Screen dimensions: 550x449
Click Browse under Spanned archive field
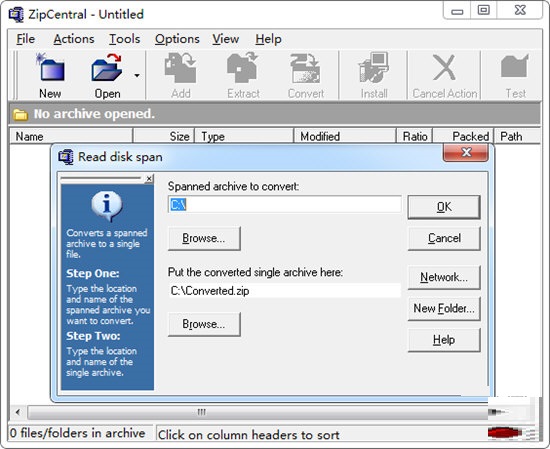(204, 238)
